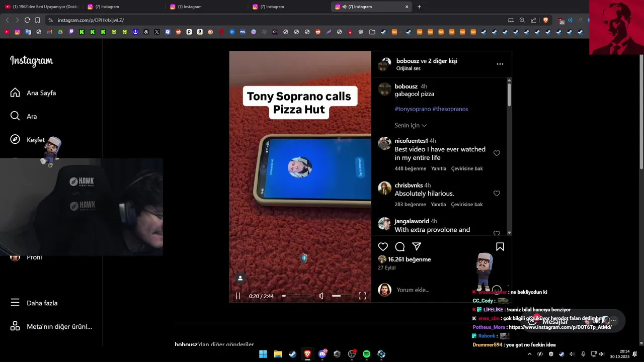Bookmark this page in Brave toolbar

37,20
